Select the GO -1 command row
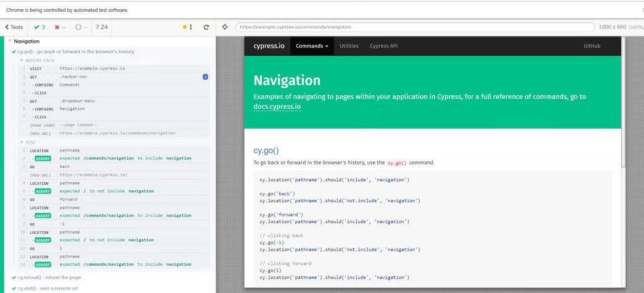The image size is (644, 293). (x=114, y=224)
